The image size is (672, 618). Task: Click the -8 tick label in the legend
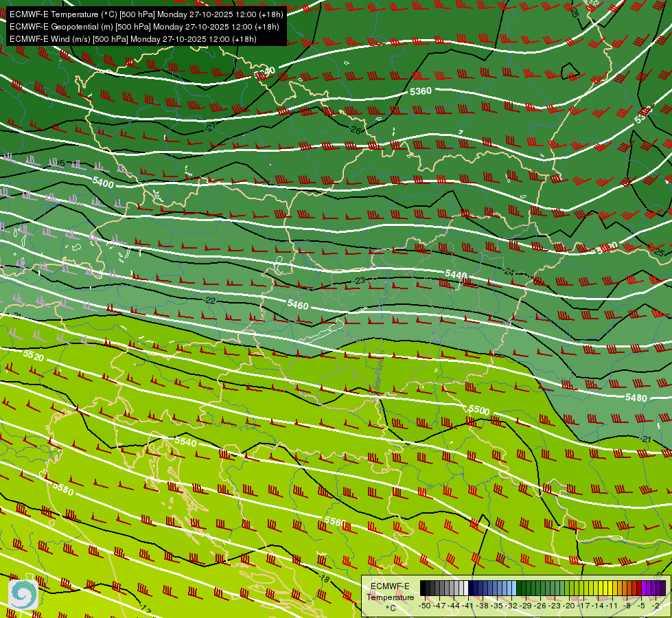coord(627,606)
